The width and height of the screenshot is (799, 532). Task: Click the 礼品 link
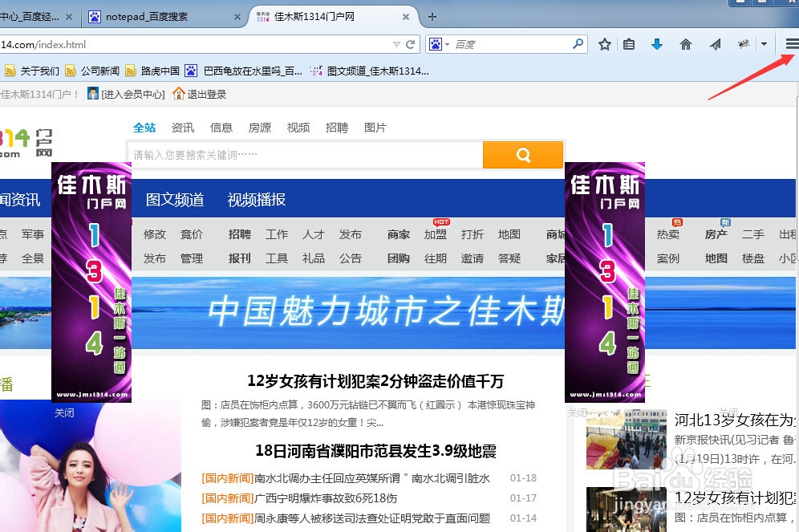(x=314, y=258)
